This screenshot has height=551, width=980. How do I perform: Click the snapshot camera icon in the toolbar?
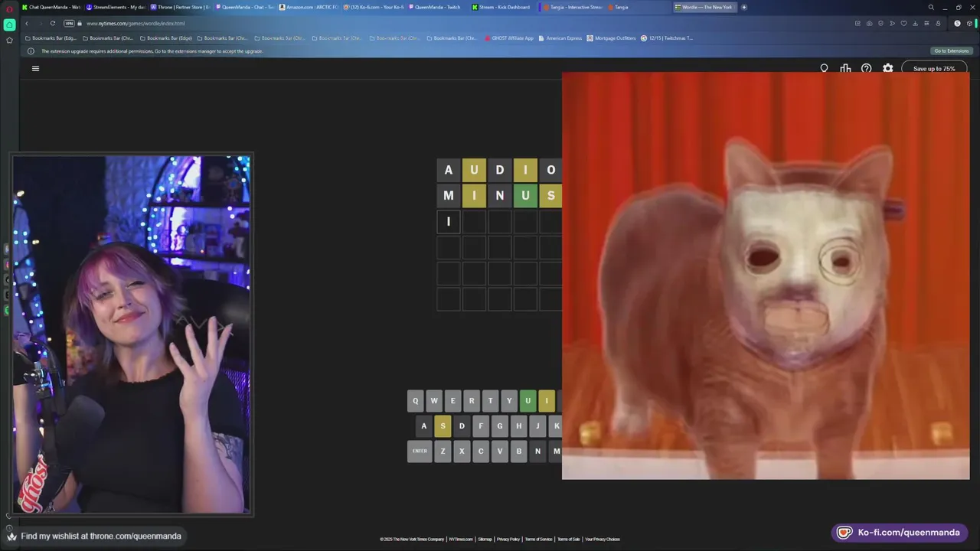pyautogui.click(x=869, y=23)
